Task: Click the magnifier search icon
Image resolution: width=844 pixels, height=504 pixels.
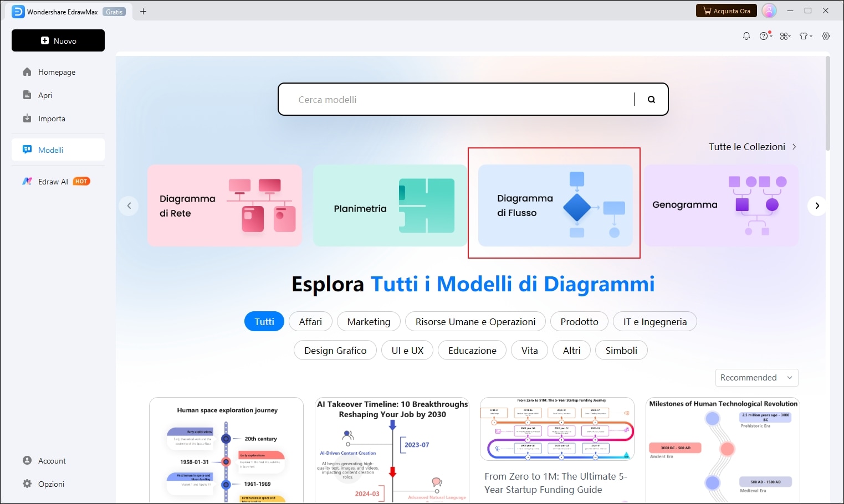Action: point(651,100)
